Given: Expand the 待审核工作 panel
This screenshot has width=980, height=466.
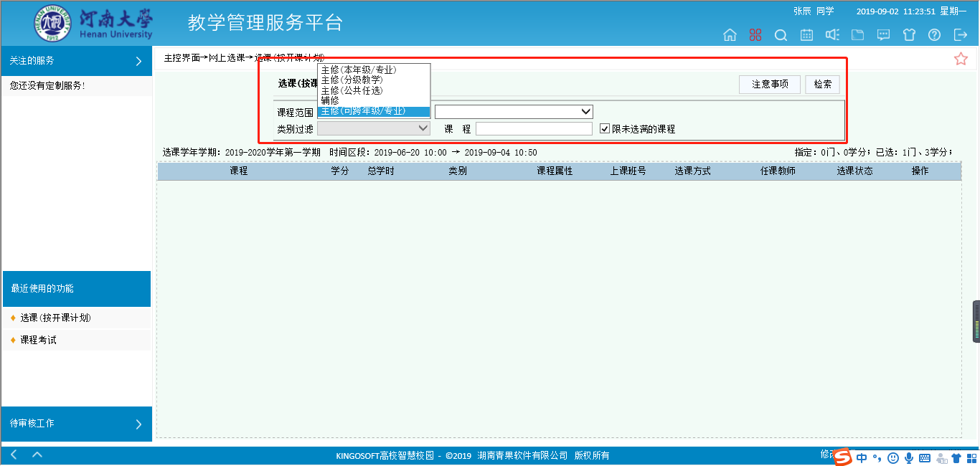Looking at the screenshot, I should click(x=138, y=424).
